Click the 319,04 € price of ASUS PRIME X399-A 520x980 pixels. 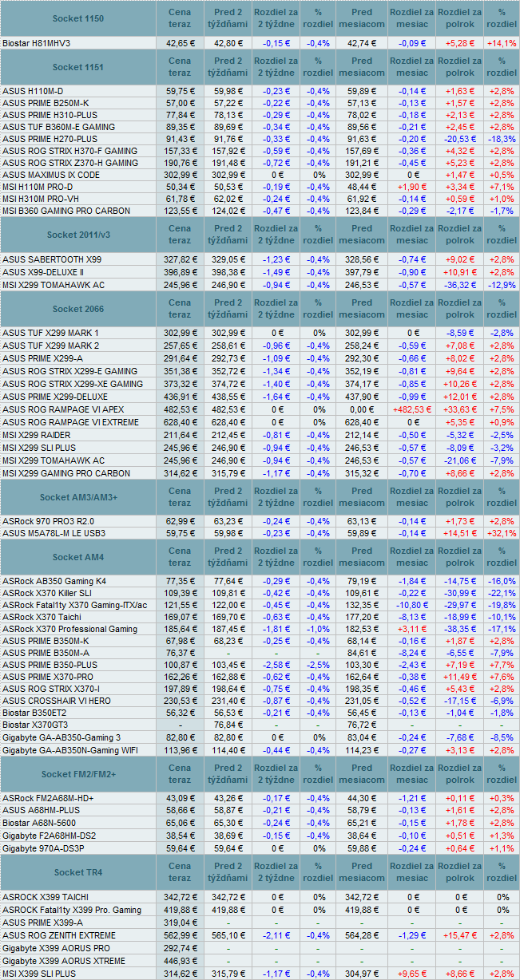tap(180, 923)
